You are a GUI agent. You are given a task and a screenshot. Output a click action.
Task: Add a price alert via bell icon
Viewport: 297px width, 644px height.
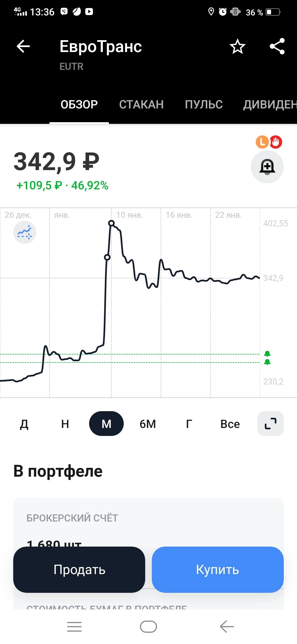(267, 167)
